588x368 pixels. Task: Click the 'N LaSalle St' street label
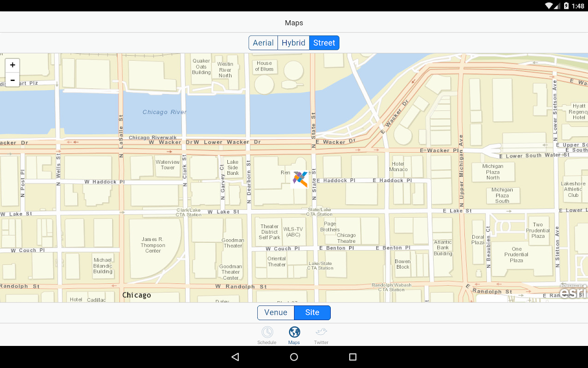(121, 136)
